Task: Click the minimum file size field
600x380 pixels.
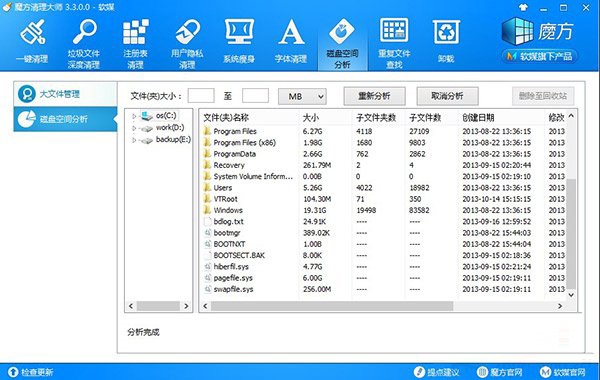Action: pos(201,96)
